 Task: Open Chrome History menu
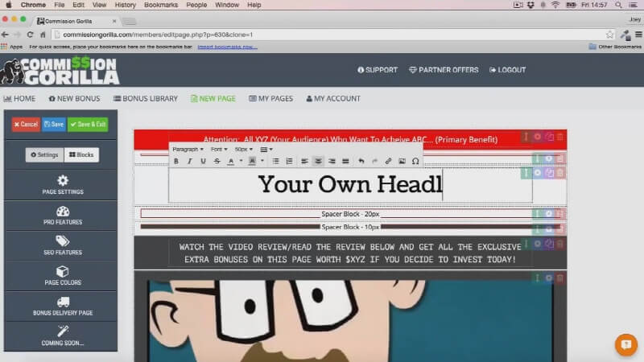point(125,5)
